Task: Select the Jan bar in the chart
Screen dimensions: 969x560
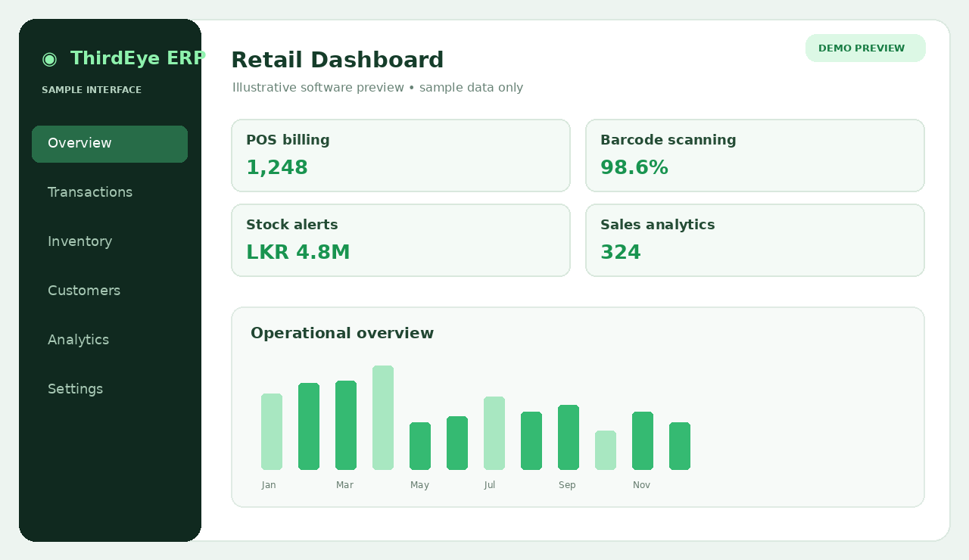Action: click(x=272, y=431)
